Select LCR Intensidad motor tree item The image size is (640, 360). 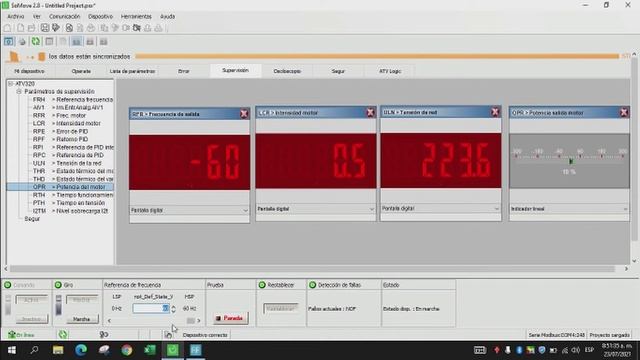(x=67, y=123)
